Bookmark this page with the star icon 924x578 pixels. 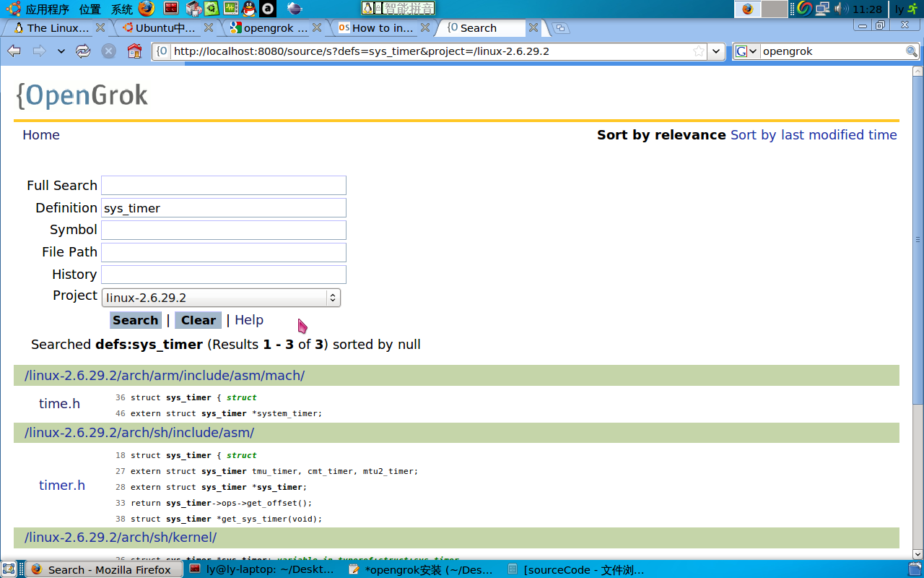(698, 51)
